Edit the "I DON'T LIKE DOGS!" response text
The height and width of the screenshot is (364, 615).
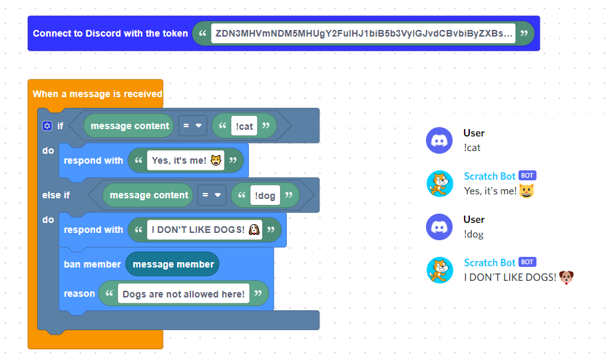(205, 230)
